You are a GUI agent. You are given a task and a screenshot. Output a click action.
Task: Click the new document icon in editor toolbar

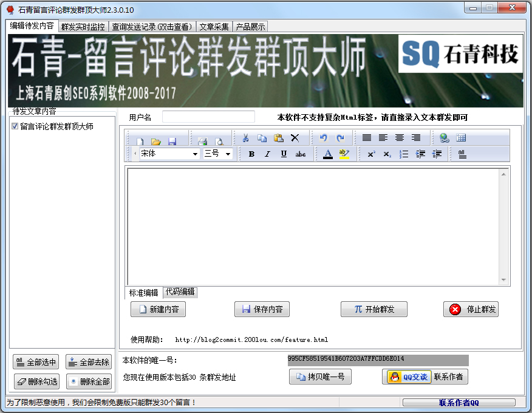click(140, 141)
